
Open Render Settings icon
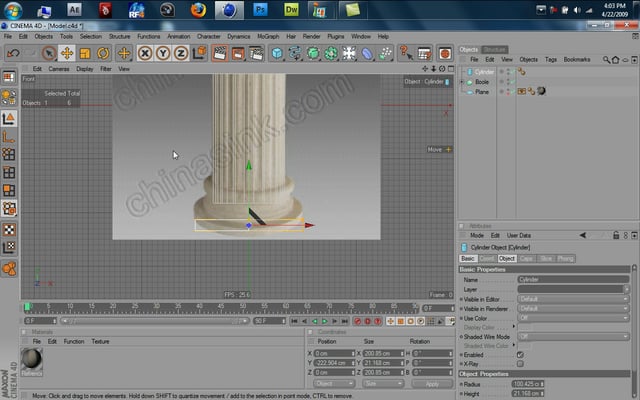point(256,53)
